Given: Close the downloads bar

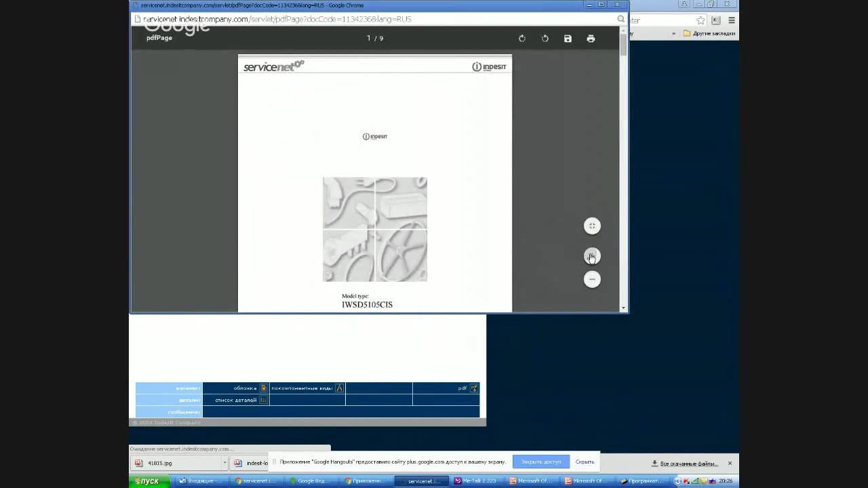Looking at the screenshot, I should 730,464.
